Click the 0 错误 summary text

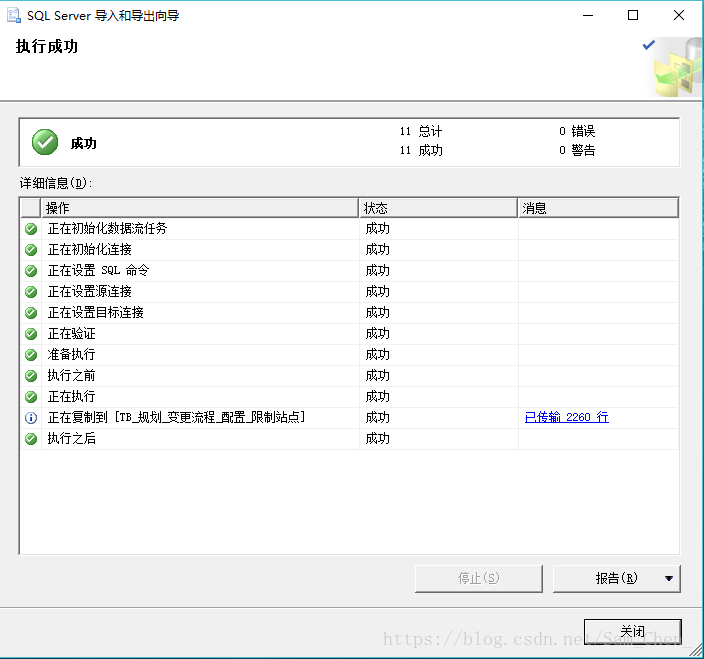pyautogui.click(x=577, y=131)
